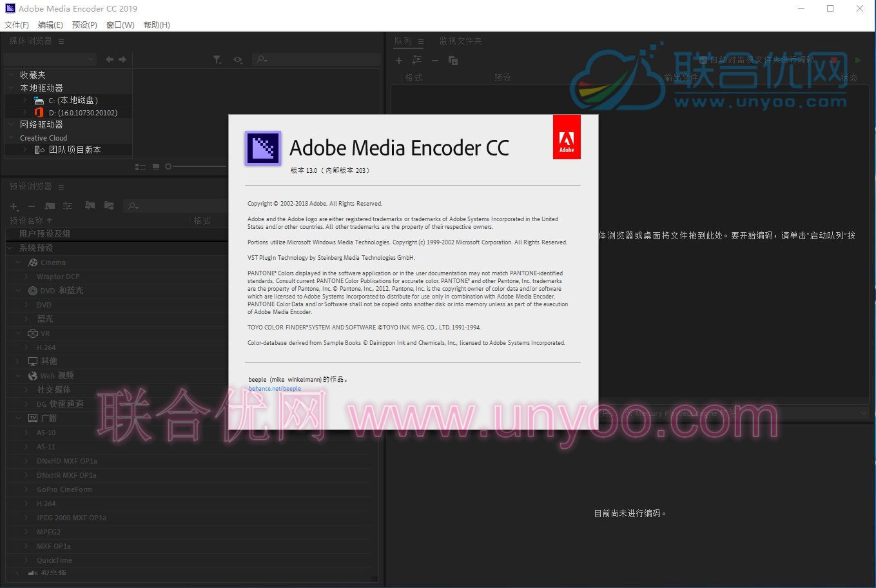Screen dimensions: 876x588
Task: Click the duplicate icon in Queue toolbar
Action: point(453,60)
